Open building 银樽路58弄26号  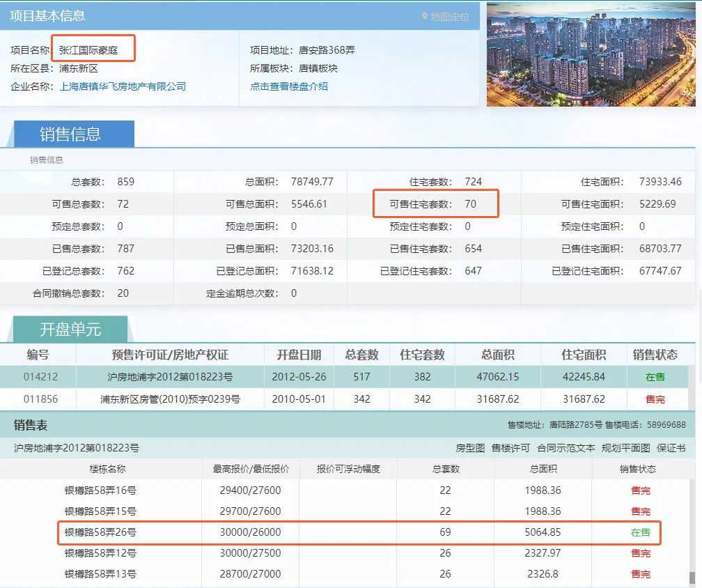tap(100, 532)
